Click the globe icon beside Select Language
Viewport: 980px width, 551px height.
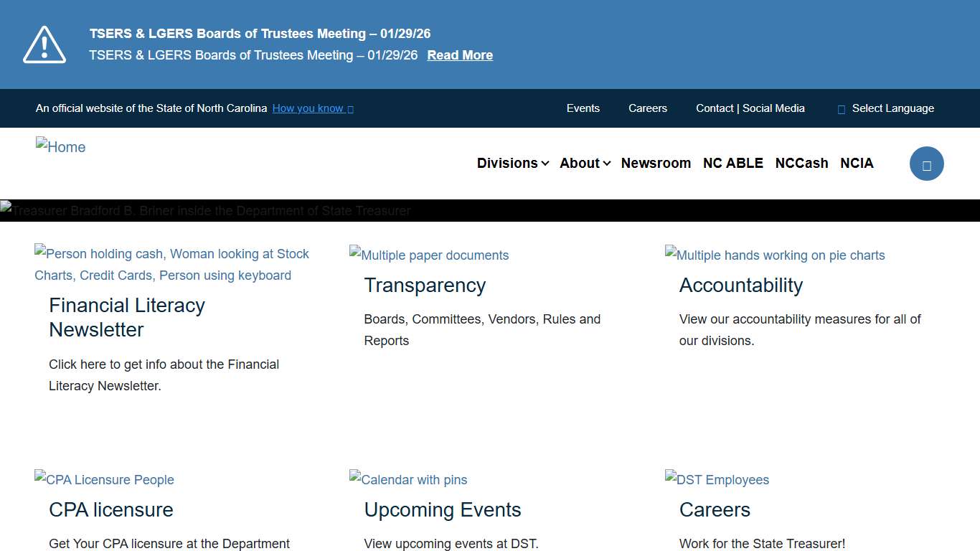coord(840,108)
